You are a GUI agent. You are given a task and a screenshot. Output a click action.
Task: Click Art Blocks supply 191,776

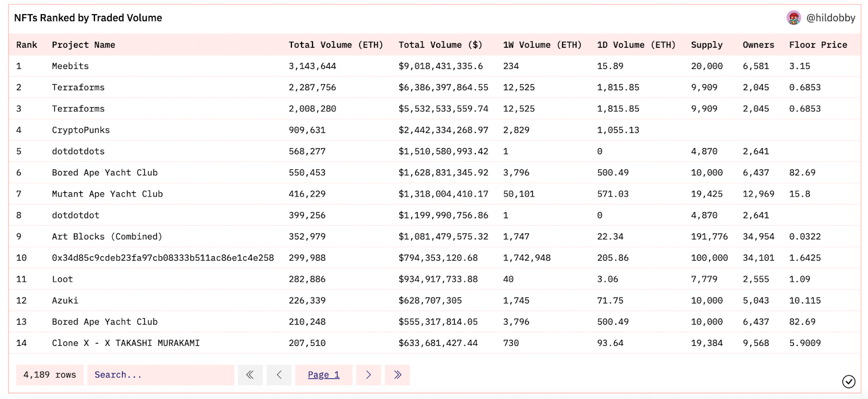coord(710,237)
